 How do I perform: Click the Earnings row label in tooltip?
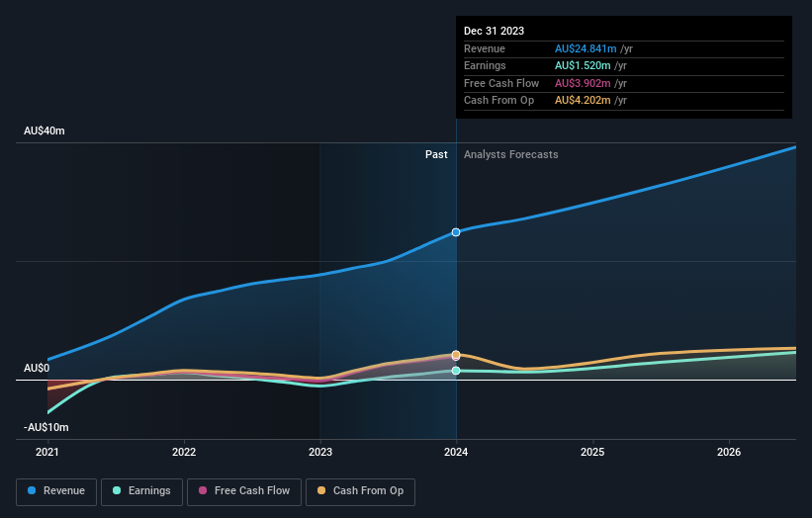[x=485, y=65]
